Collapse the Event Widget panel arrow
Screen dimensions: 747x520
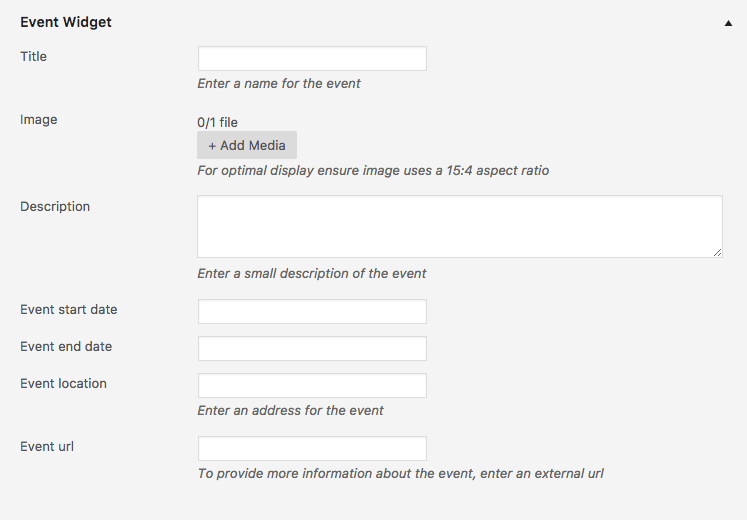point(728,23)
